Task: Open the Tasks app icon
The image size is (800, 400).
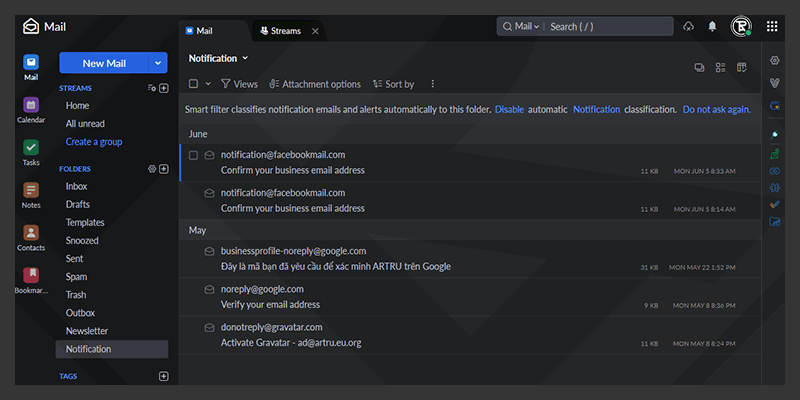Action: tap(31, 149)
